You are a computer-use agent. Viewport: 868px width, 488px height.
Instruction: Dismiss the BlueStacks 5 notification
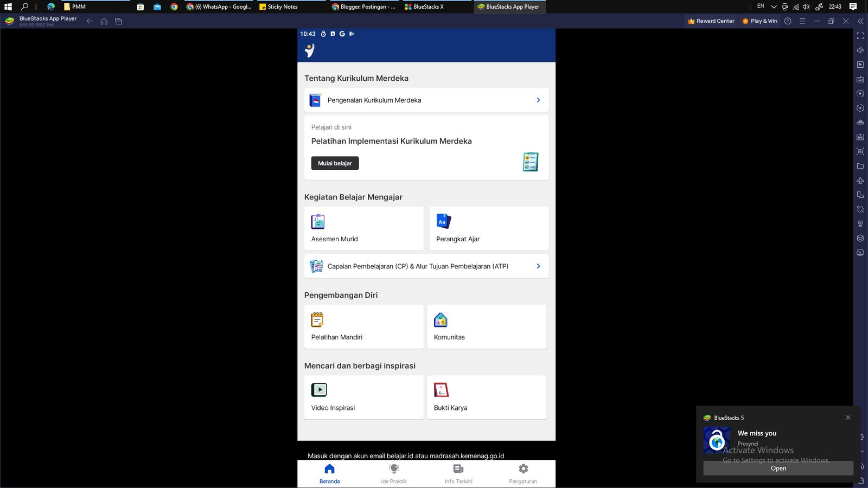coord(848,418)
